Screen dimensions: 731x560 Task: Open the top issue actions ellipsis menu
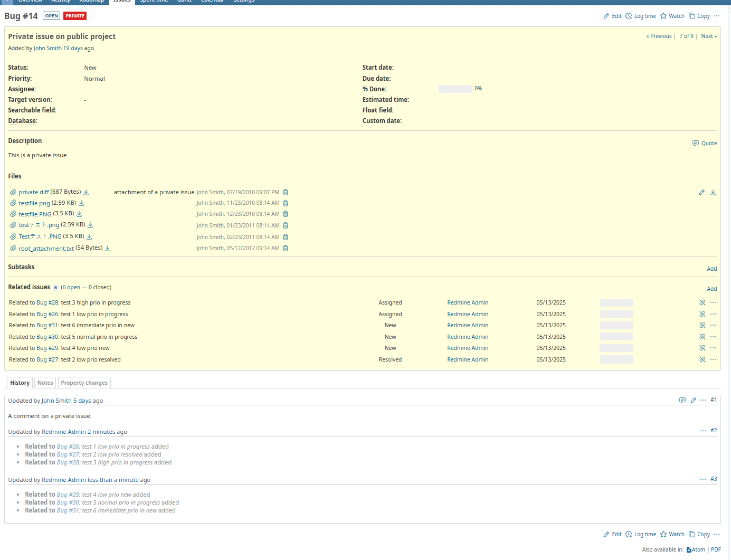[717, 16]
